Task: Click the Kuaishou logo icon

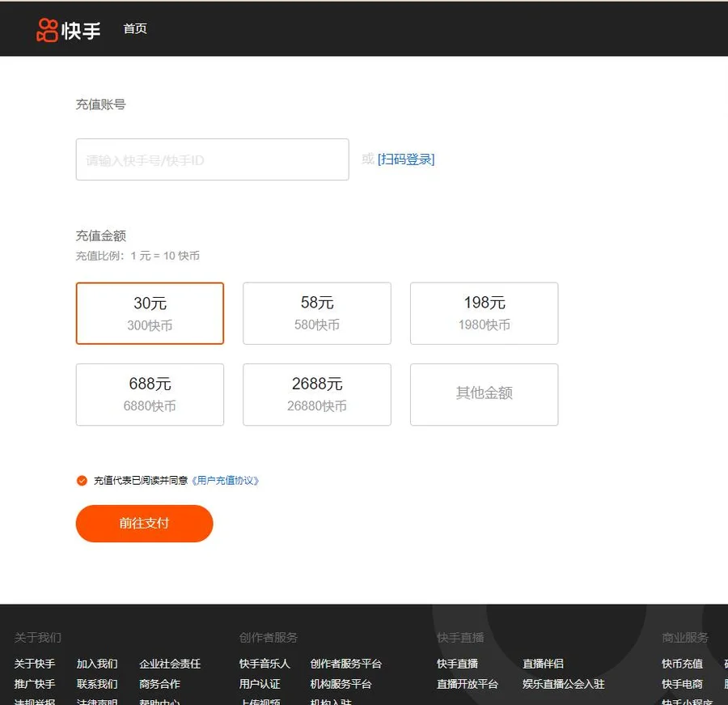Action: [48, 30]
